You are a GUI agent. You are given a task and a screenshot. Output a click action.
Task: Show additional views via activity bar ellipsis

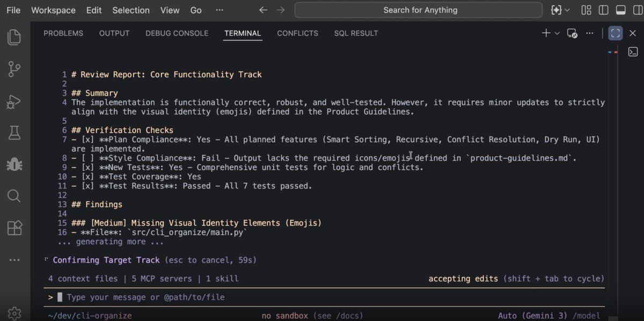[14, 260]
